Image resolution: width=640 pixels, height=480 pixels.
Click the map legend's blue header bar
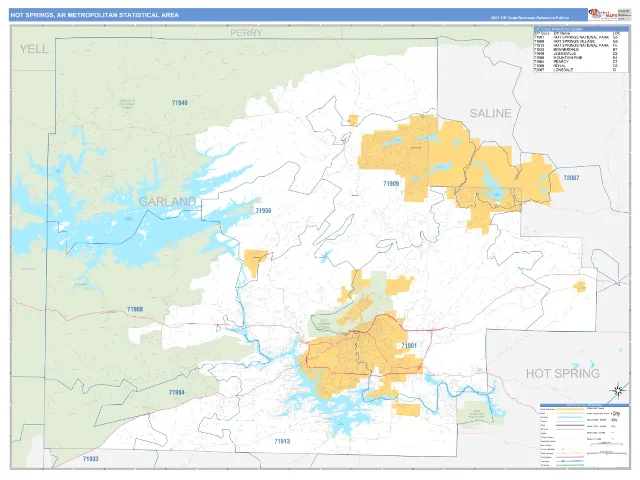pos(584,405)
